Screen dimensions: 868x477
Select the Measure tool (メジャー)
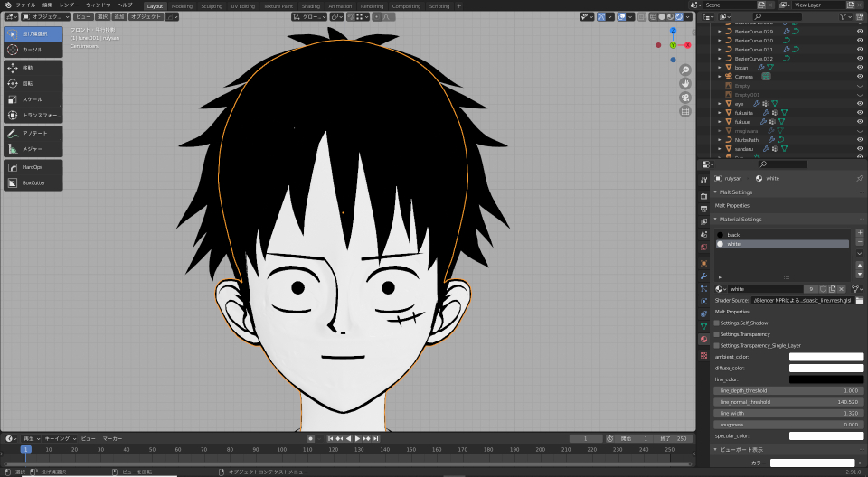tap(33, 149)
